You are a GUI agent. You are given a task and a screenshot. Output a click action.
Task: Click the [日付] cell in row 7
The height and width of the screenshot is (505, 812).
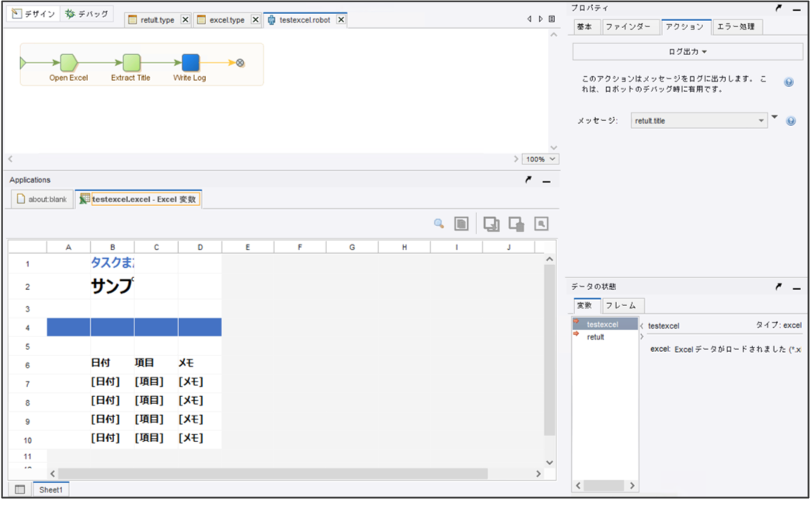pyautogui.click(x=113, y=381)
